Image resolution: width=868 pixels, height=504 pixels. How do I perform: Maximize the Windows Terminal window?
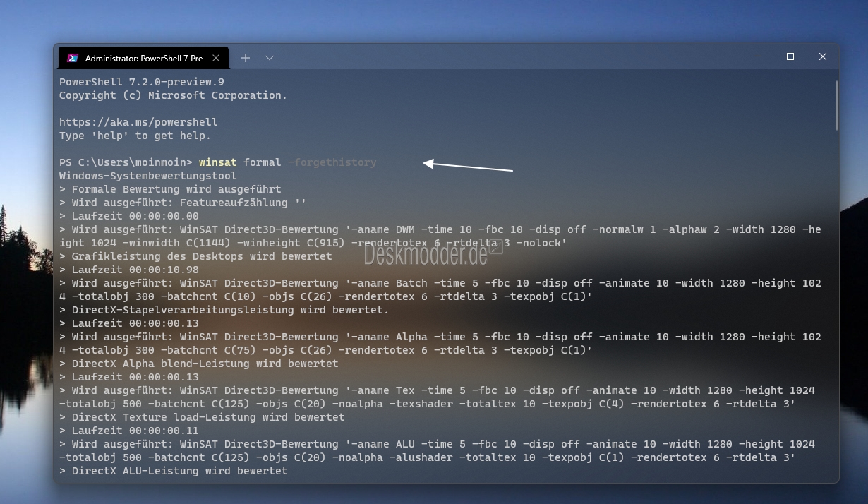790,56
